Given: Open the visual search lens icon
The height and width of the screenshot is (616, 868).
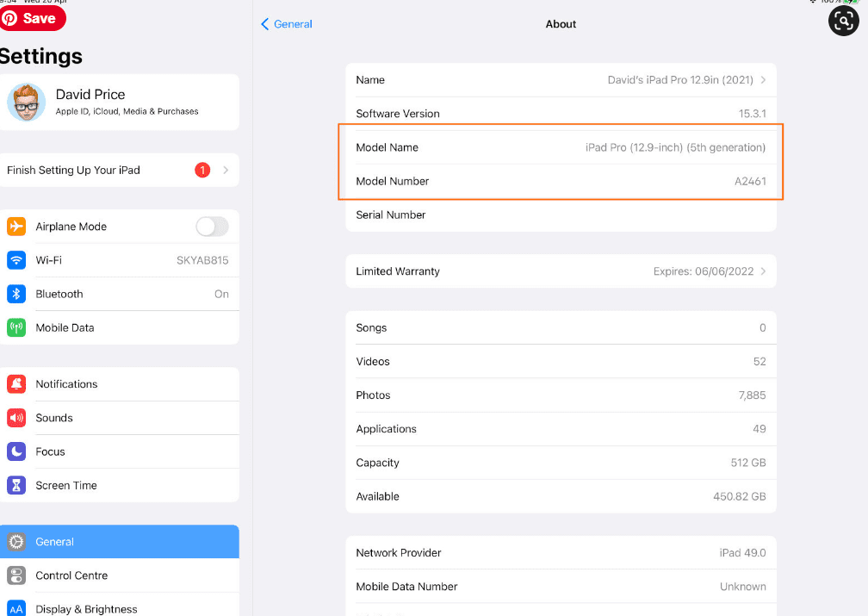Looking at the screenshot, I should [x=843, y=21].
